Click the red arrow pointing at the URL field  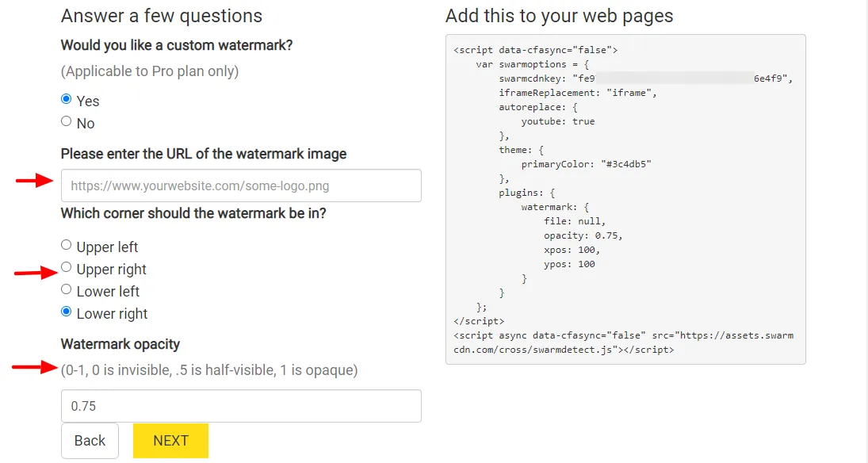click(x=34, y=182)
